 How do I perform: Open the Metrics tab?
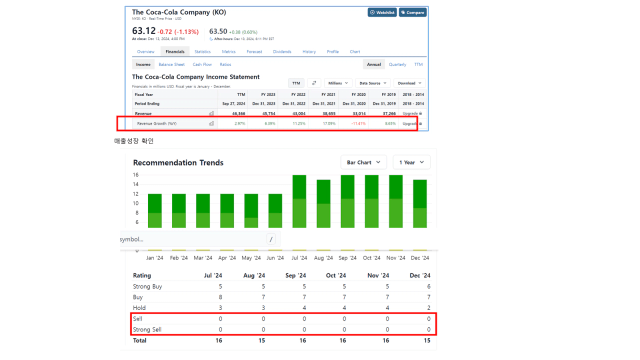point(229,52)
